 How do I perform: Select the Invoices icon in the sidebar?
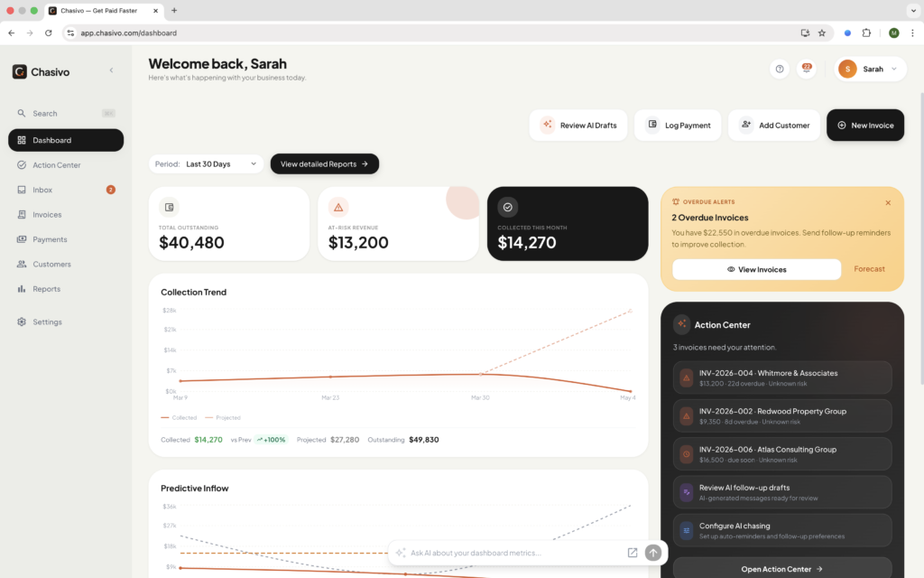tap(23, 214)
